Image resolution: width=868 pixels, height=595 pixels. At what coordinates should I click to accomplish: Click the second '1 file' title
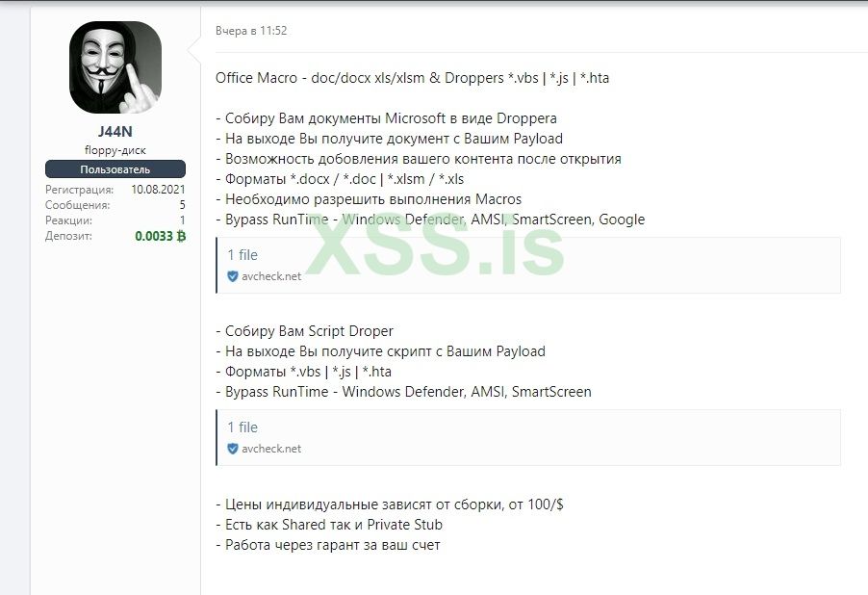click(243, 427)
